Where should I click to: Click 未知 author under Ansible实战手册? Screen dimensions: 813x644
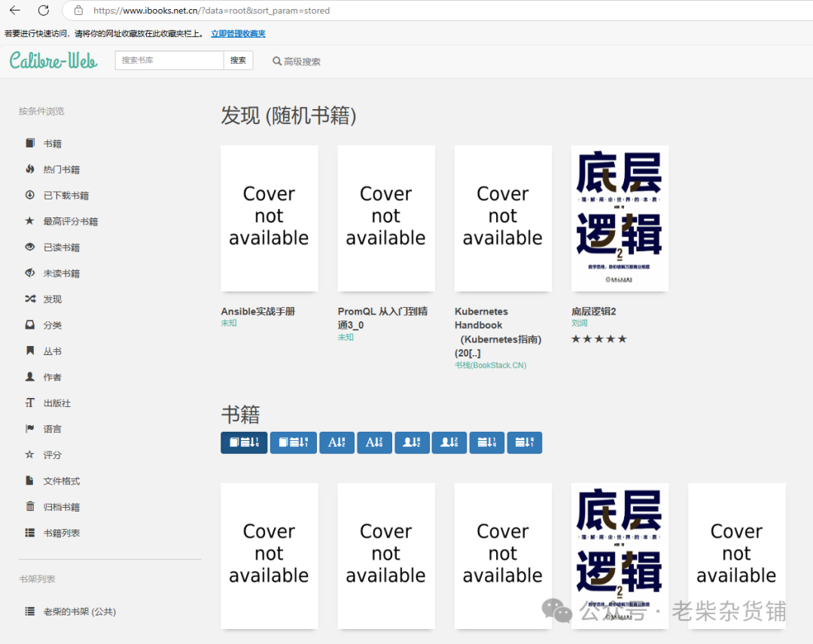229,323
